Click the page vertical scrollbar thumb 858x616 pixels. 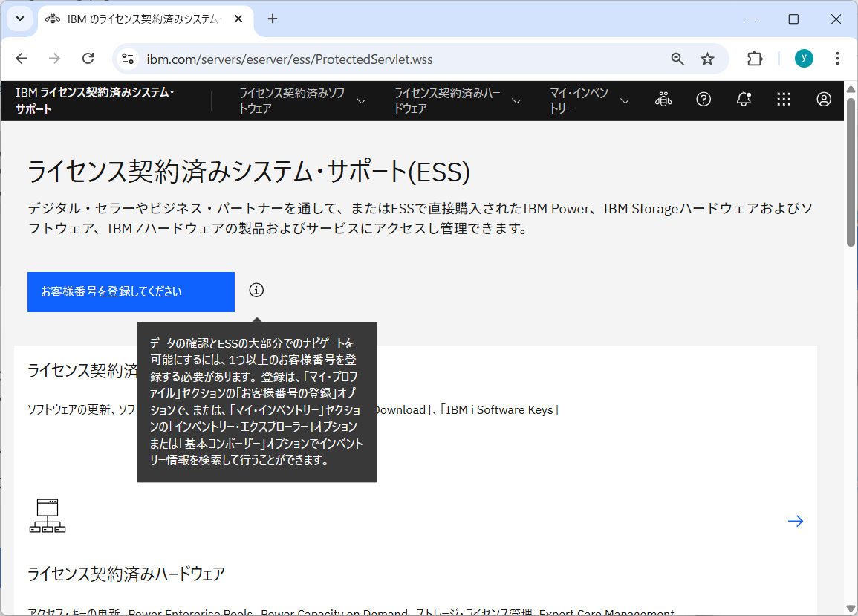(851, 172)
